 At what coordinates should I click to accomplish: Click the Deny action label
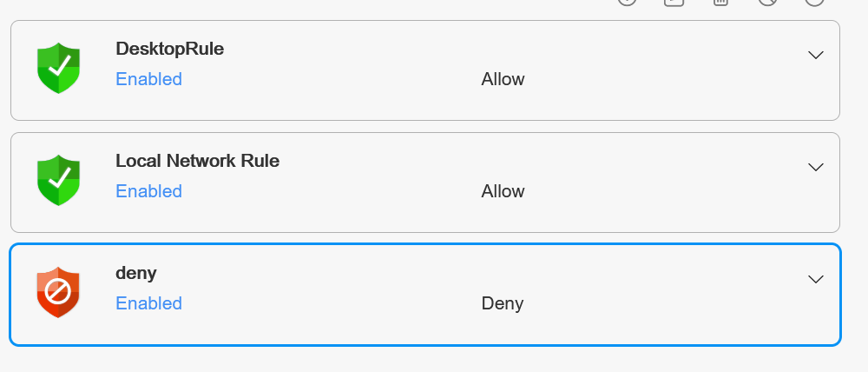502,303
